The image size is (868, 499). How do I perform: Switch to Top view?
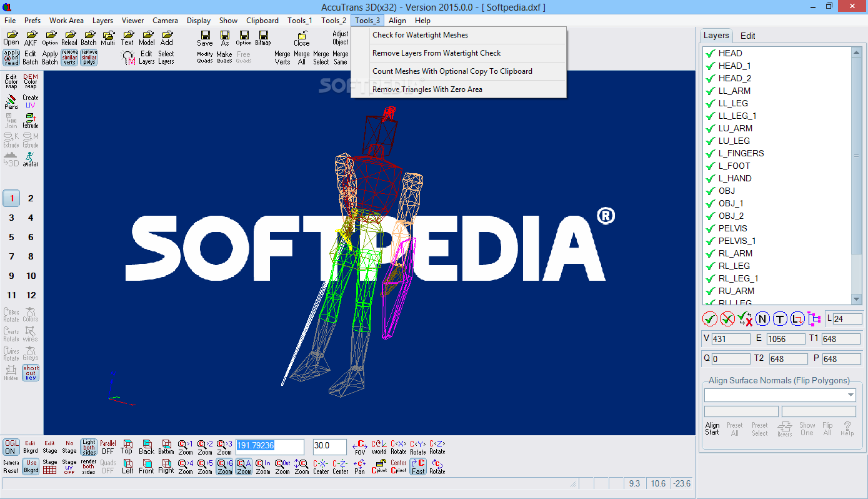tap(127, 446)
